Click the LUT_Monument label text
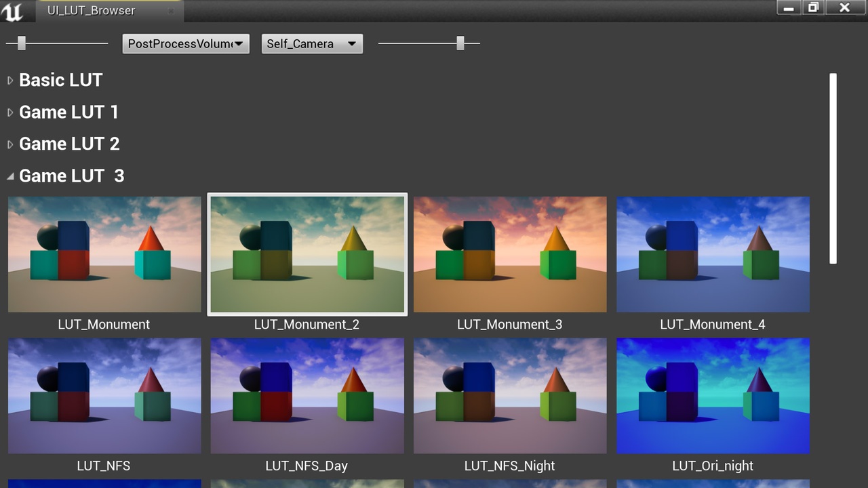868x488 pixels. [x=104, y=325]
